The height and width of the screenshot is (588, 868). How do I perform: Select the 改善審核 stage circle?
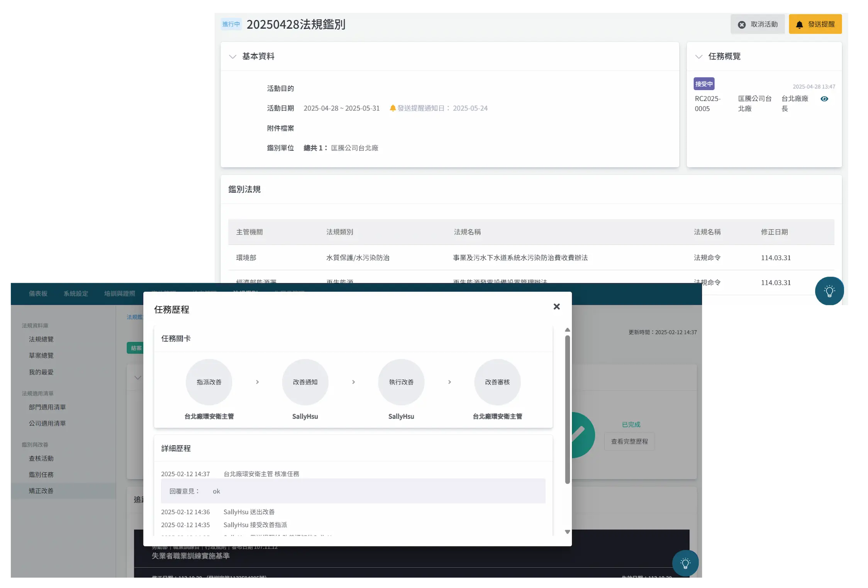click(x=497, y=382)
